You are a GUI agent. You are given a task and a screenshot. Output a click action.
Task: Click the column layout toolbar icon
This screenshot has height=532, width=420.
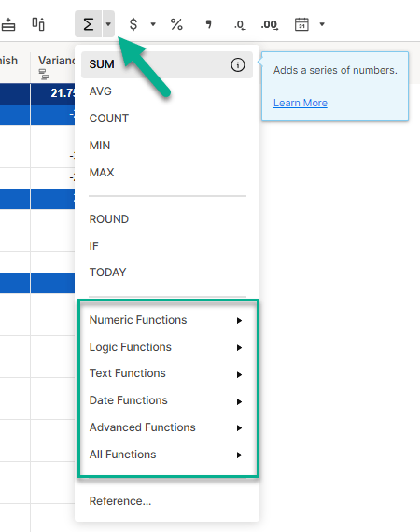[38, 24]
